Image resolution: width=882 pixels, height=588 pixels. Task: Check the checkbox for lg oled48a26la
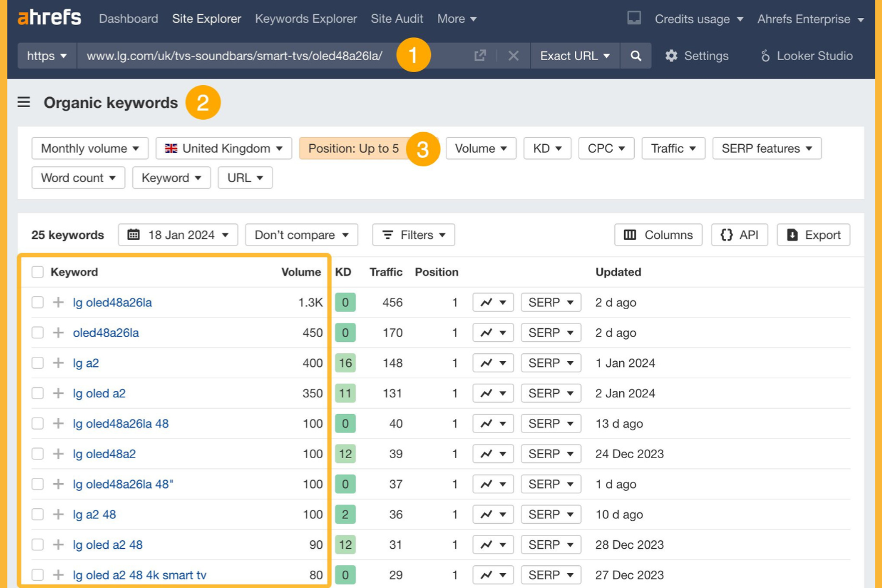pos(38,302)
